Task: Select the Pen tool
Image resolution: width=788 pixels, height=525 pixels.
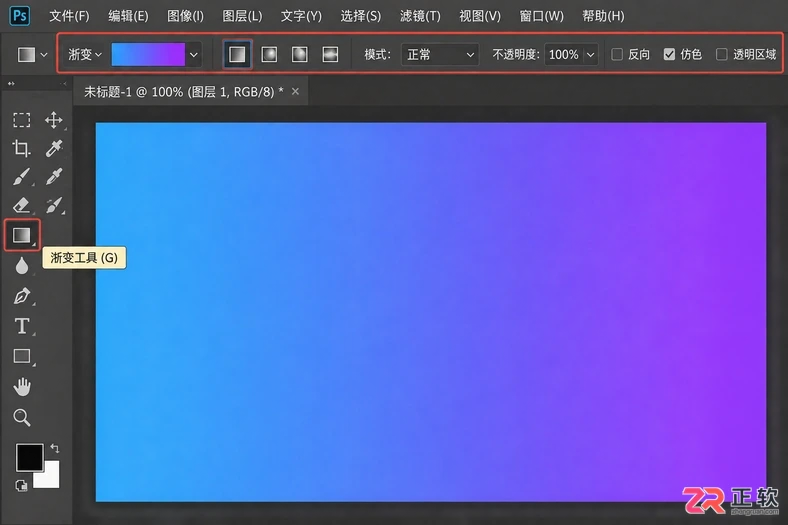Action: pyautogui.click(x=22, y=296)
